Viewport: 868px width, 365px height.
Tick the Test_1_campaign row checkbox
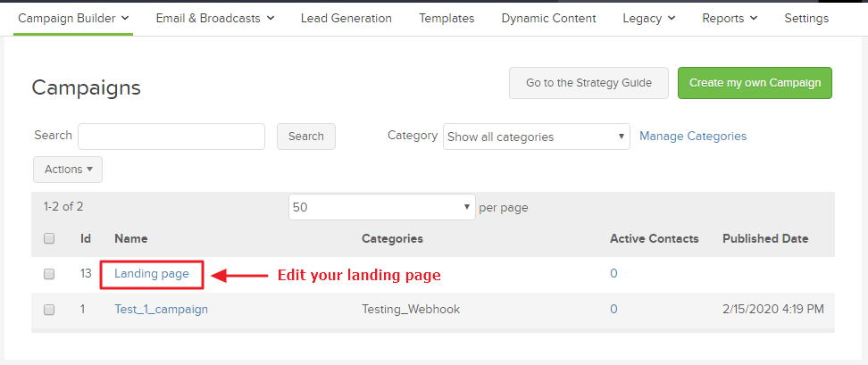click(49, 310)
